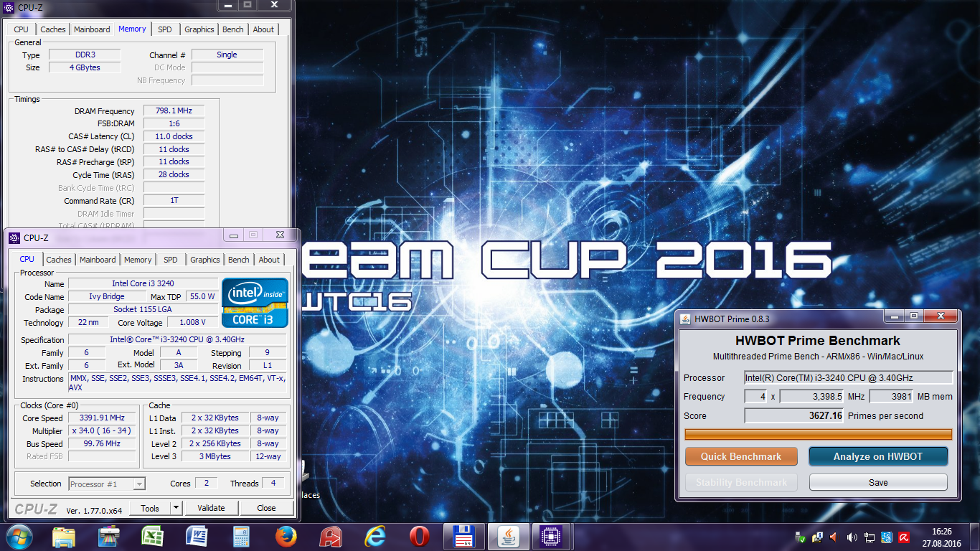Launch Calculator from the taskbar
The height and width of the screenshot is (551, 980).
coord(240,537)
